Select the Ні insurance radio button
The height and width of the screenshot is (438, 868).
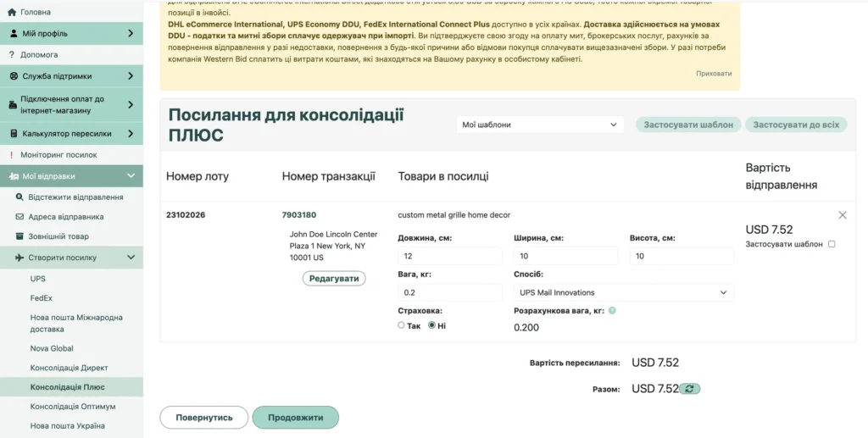(x=431, y=325)
